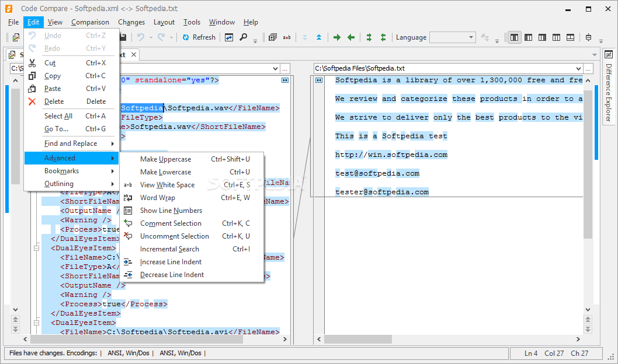Choose Increase Line Indent

click(192, 262)
